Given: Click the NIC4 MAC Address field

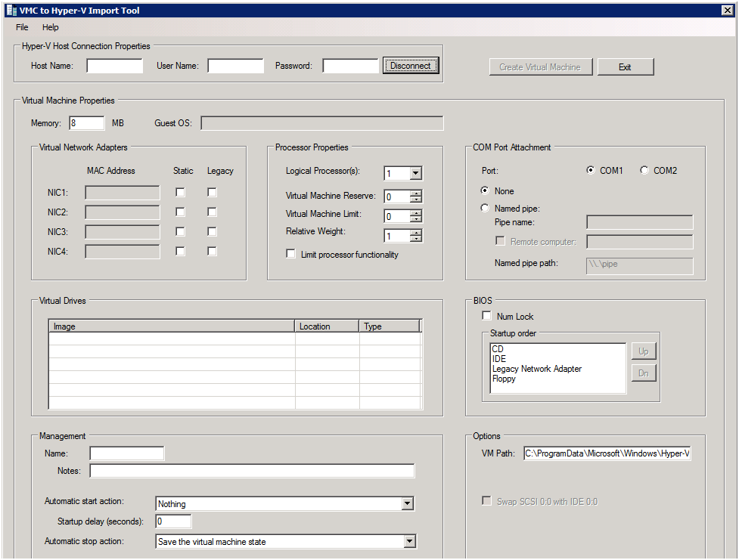Looking at the screenshot, I should pos(123,252).
